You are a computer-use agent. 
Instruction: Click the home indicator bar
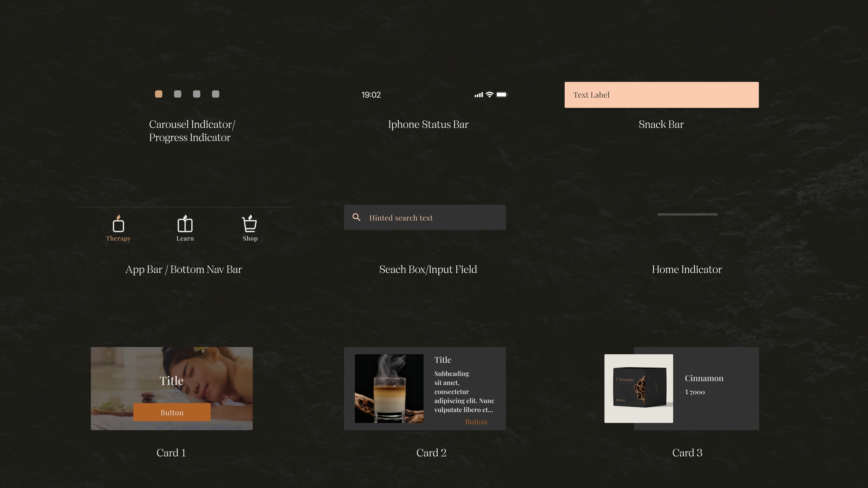pyautogui.click(x=687, y=214)
